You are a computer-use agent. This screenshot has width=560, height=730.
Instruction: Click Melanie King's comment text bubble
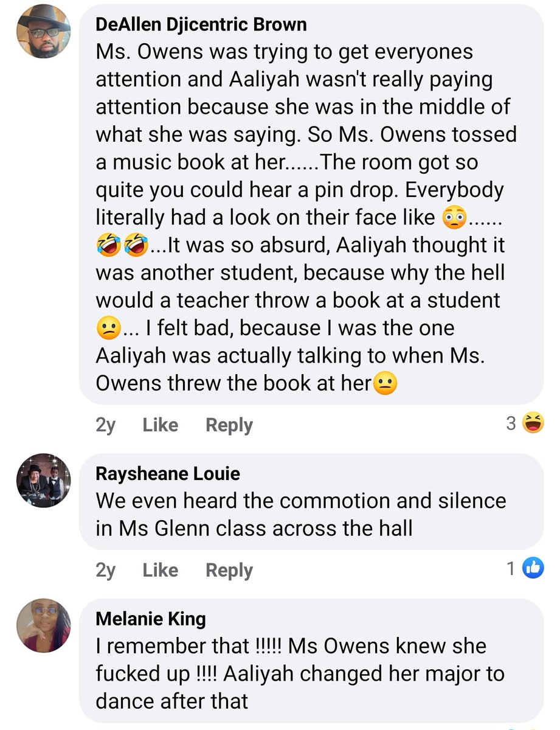click(x=311, y=661)
